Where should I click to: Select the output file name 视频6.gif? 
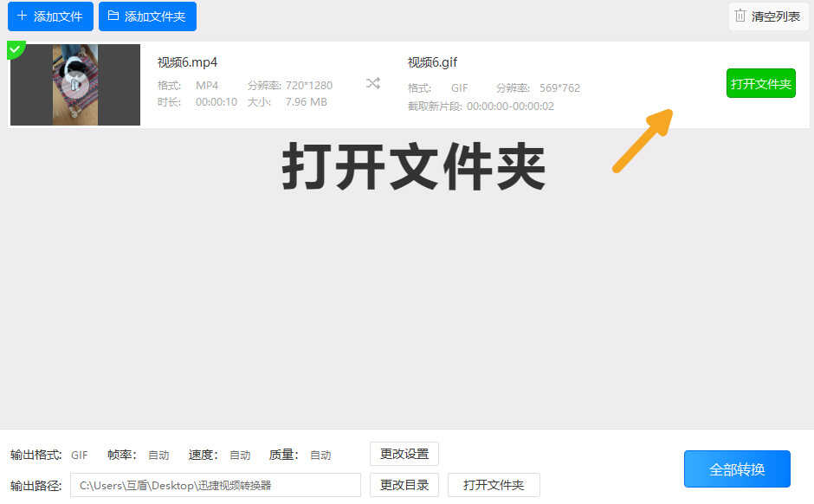(x=432, y=62)
